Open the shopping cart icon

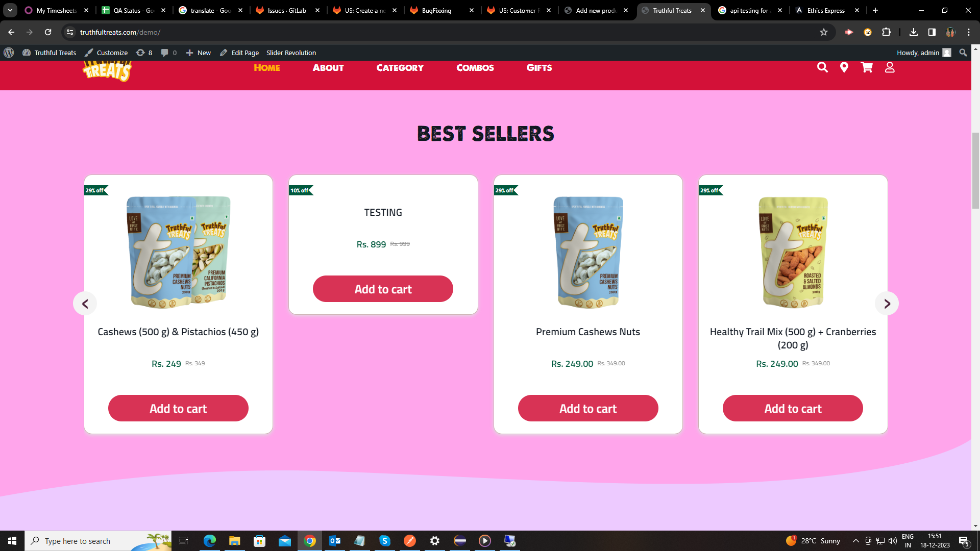867,67
